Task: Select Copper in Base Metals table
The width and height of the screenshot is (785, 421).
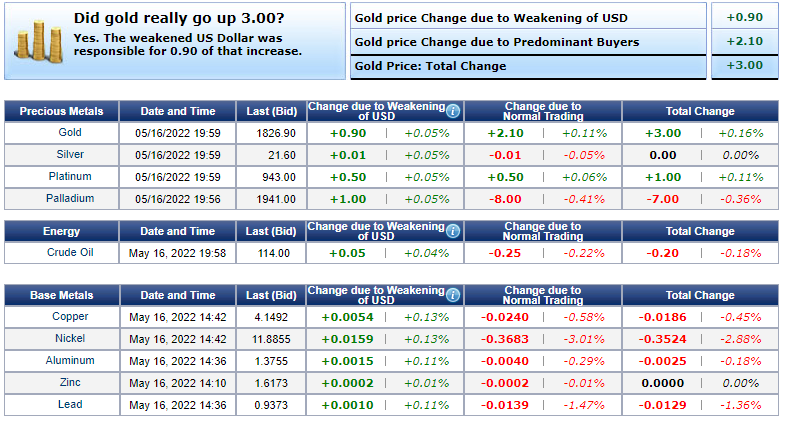Action: click(x=69, y=317)
